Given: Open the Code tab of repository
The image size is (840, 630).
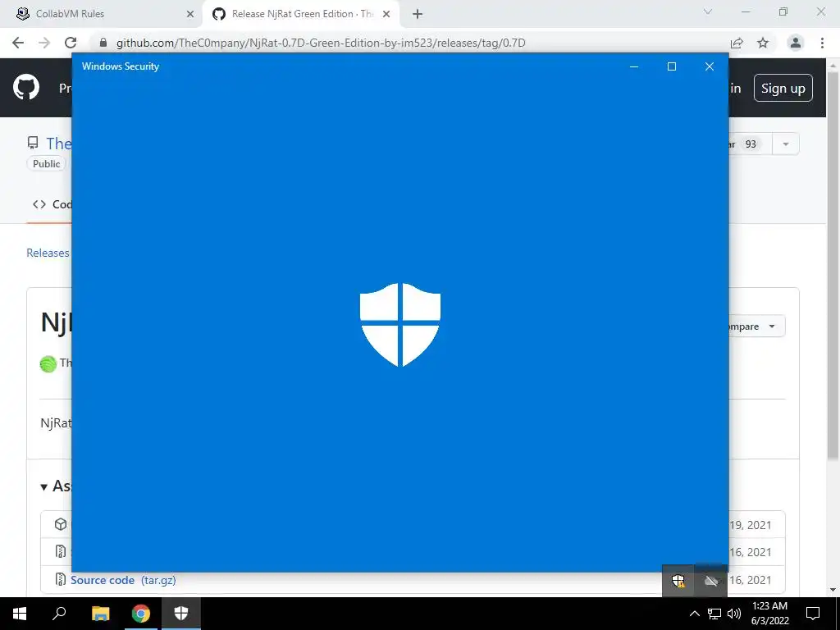Looking at the screenshot, I should 52,204.
